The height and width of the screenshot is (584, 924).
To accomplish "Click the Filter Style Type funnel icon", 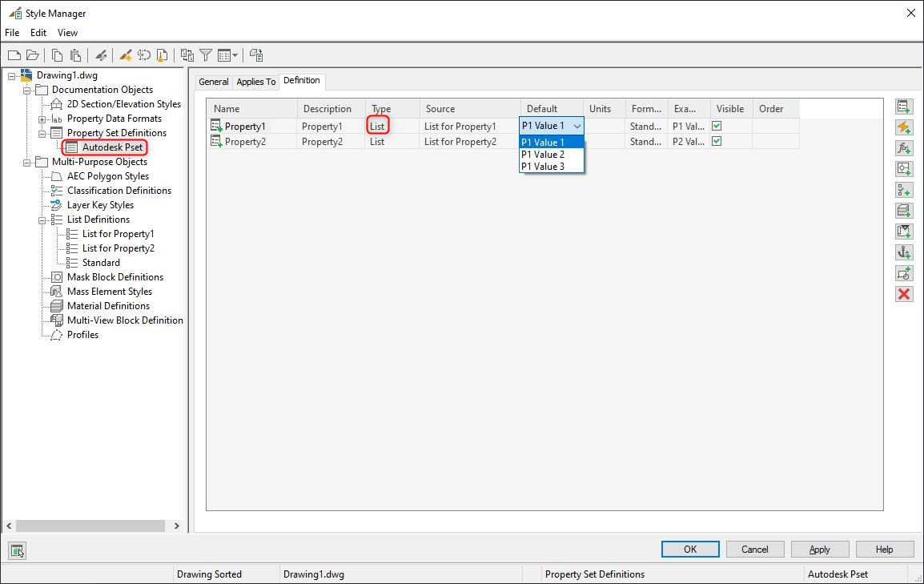I will 206,55.
